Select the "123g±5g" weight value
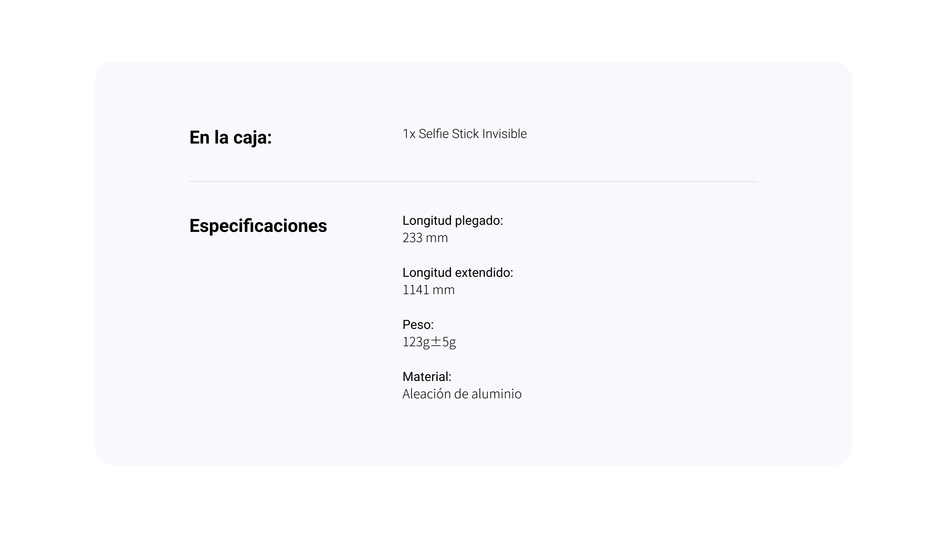Viewport: 947px width, 560px height. pos(429,342)
